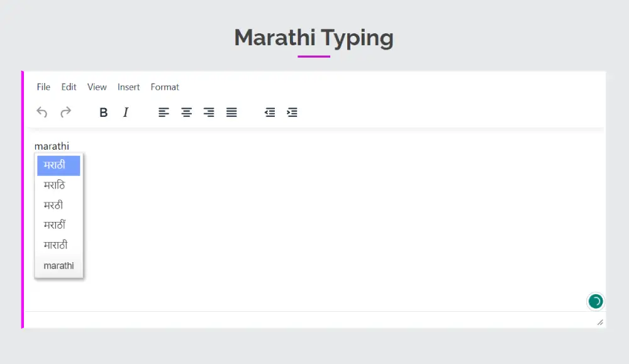Undo the last action

42,112
